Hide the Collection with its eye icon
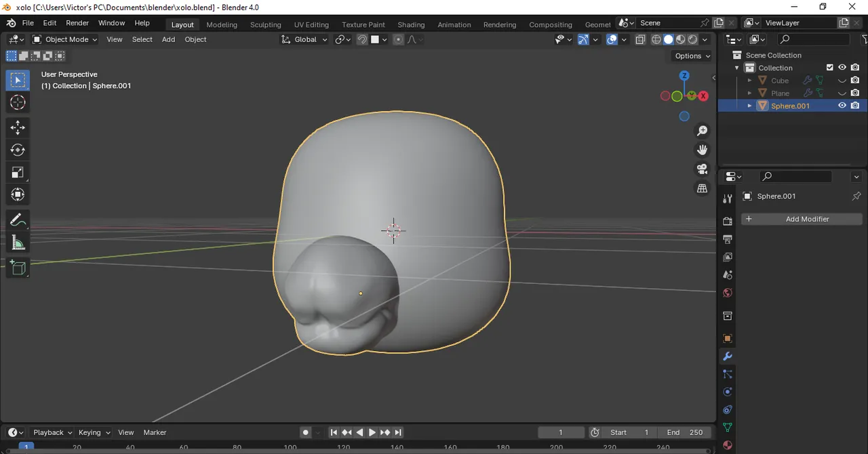Viewport: 868px width, 454px height. pos(842,68)
